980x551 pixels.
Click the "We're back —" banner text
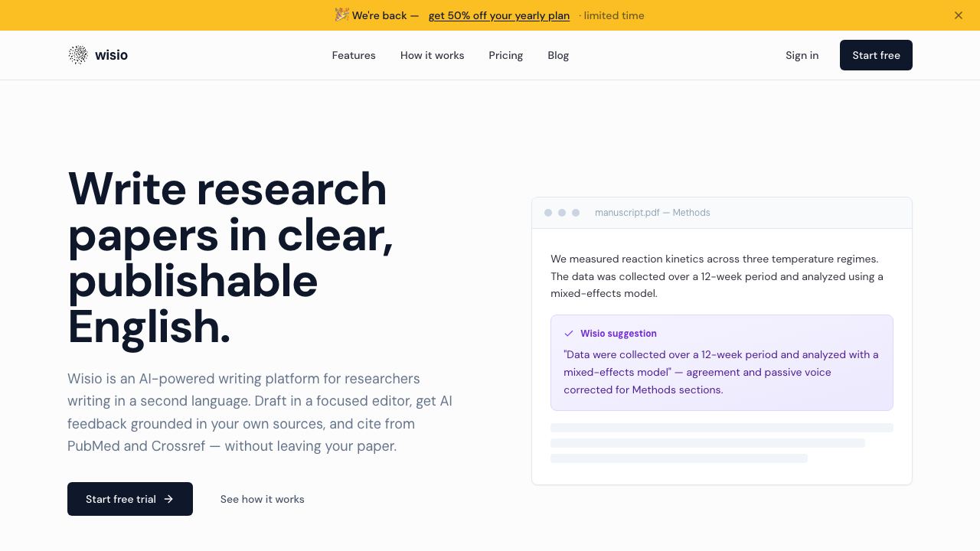[386, 15]
